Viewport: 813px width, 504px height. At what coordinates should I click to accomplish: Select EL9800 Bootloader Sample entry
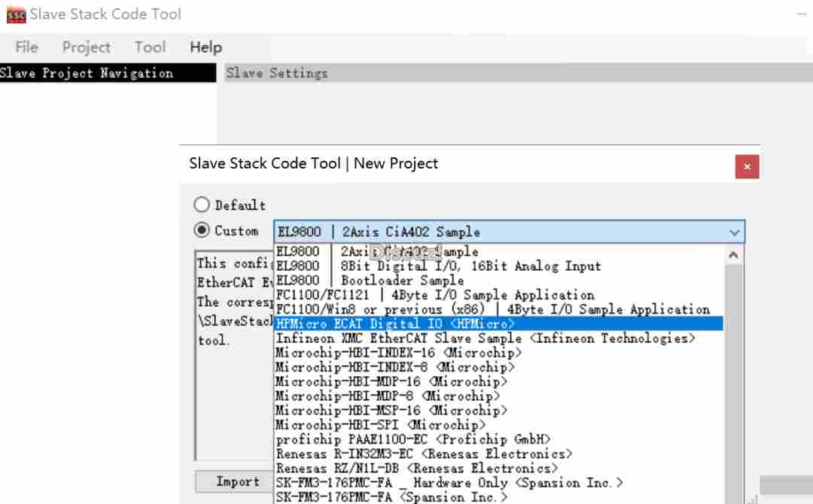[370, 280]
